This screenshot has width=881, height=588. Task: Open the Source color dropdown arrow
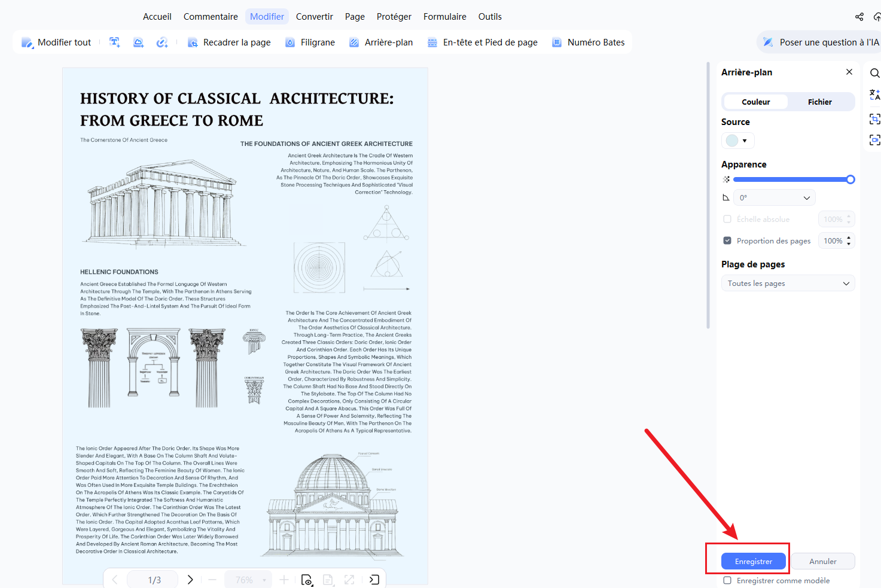coord(745,141)
